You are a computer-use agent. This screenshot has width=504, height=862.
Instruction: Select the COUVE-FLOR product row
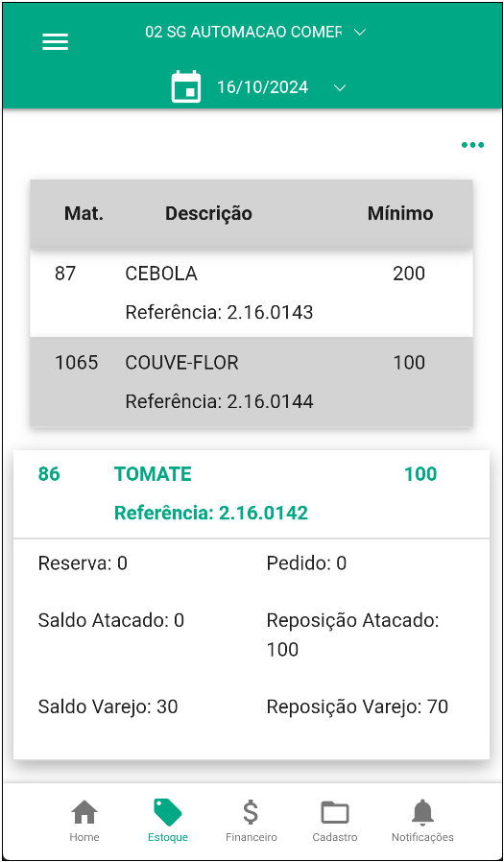[x=252, y=381]
